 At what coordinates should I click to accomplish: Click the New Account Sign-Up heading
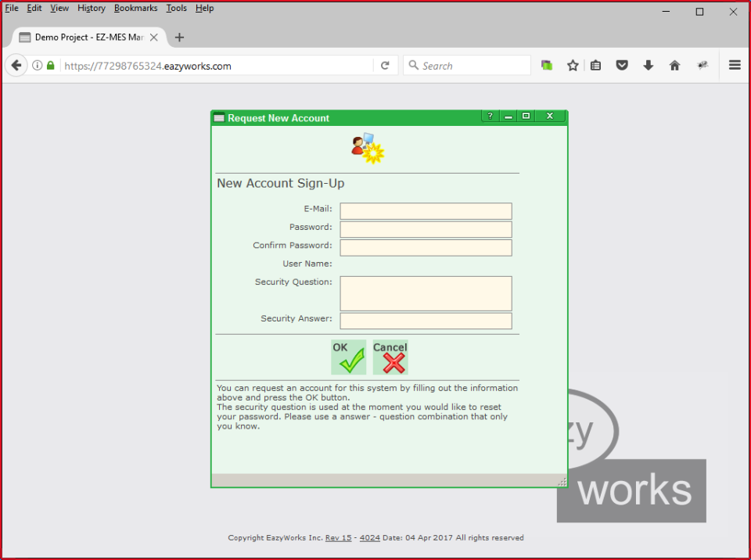(x=281, y=184)
